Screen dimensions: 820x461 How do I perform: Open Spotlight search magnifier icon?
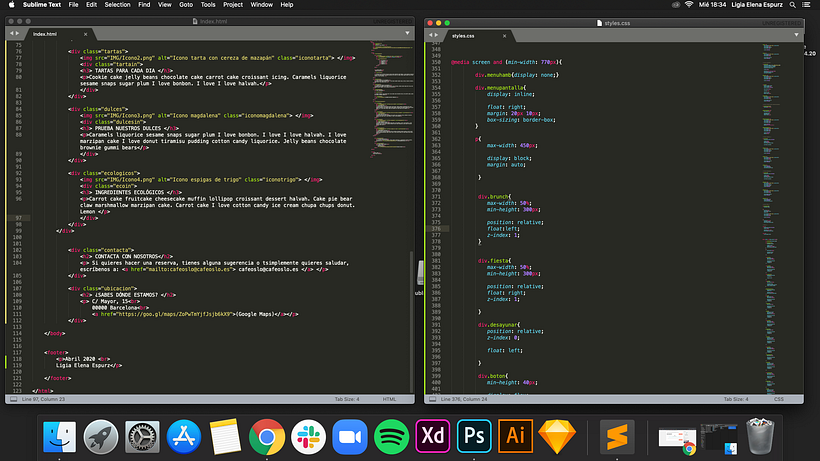(x=793, y=5)
